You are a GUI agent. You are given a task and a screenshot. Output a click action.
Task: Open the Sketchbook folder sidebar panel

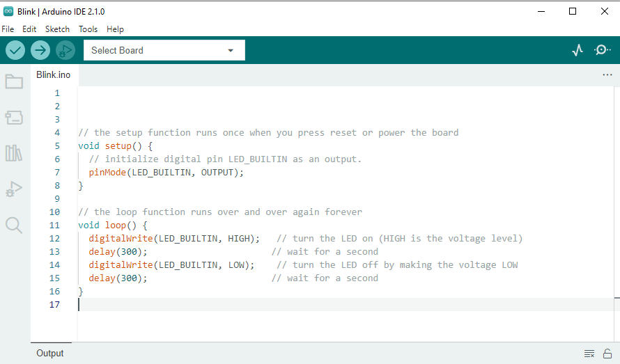point(14,81)
